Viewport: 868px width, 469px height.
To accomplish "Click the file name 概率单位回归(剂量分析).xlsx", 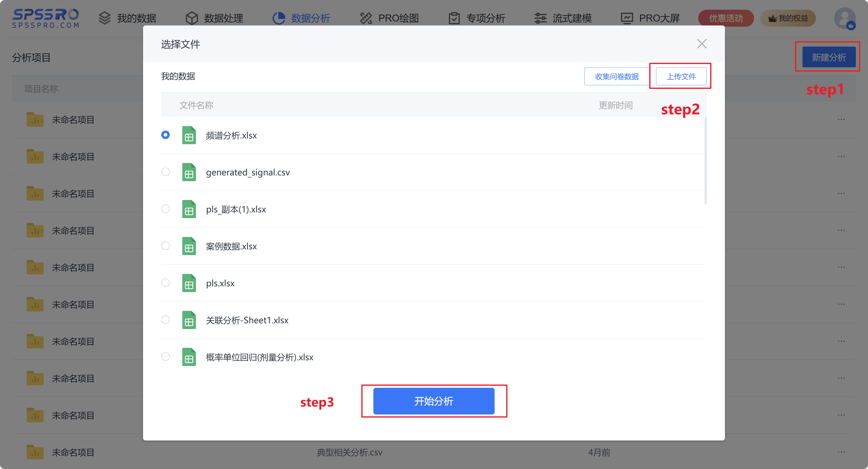I will click(x=259, y=357).
